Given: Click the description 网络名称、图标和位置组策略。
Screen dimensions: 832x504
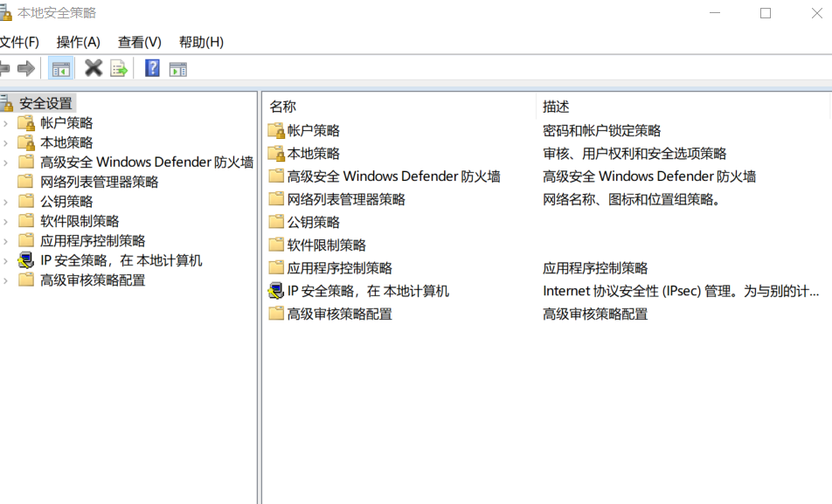Looking at the screenshot, I should (631, 199).
